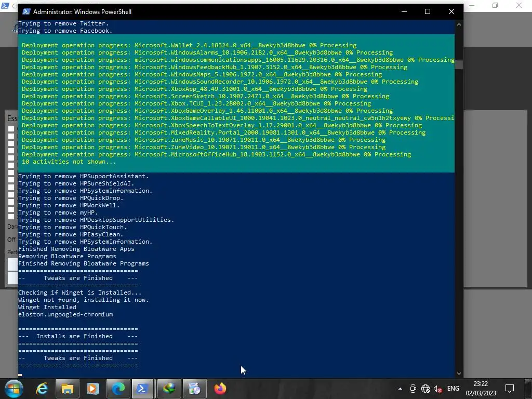The width and height of the screenshot is (532, 399).
Task: Click the Microsoft.WindowsMaps deployment line
Action: [x=202, y=74]
